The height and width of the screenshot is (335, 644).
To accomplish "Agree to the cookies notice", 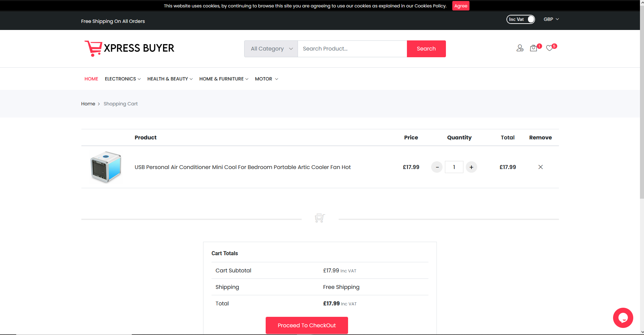I will coord(460,6).
